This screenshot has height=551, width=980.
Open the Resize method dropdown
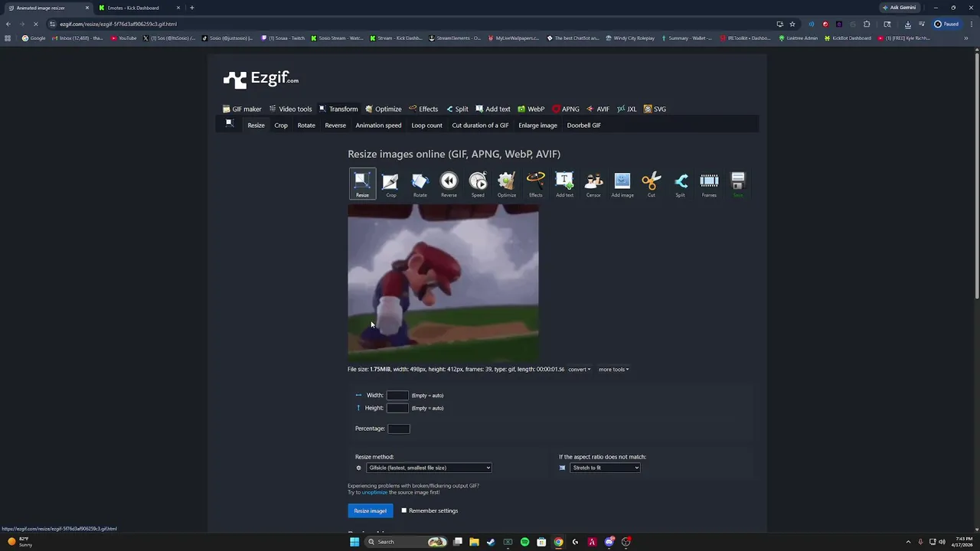(429, 468)
